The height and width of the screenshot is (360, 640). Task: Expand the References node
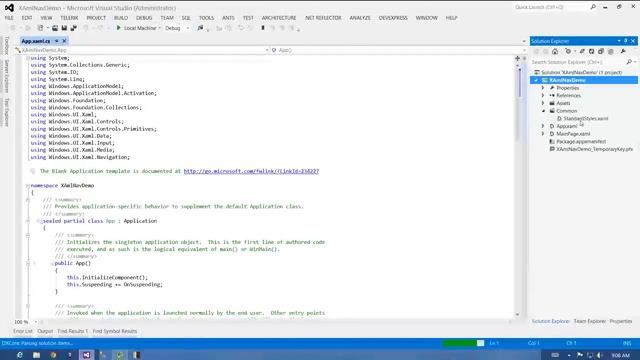pyautogui.click(x=543, y=96)
